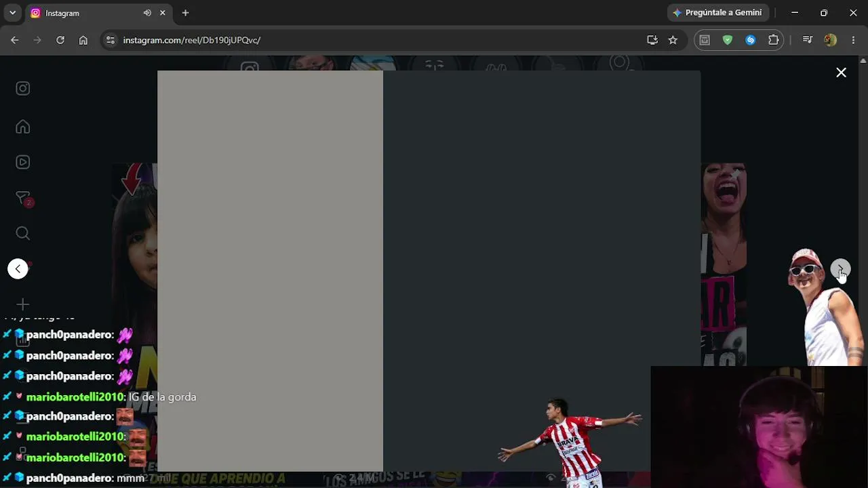Install the Instagram app from address bar
Screen dimensions: 868x488
pyautogui.click(x=652, y=40)
